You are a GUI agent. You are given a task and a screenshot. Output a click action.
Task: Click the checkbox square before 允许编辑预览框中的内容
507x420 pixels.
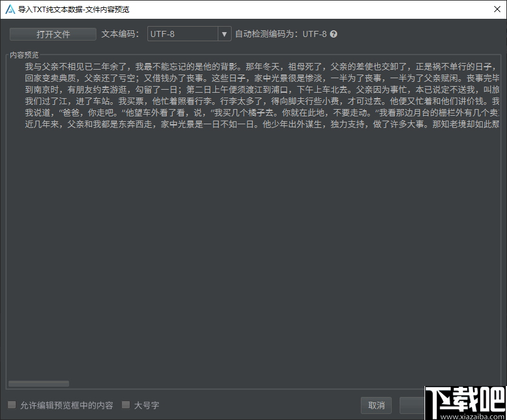coord(11,405)
